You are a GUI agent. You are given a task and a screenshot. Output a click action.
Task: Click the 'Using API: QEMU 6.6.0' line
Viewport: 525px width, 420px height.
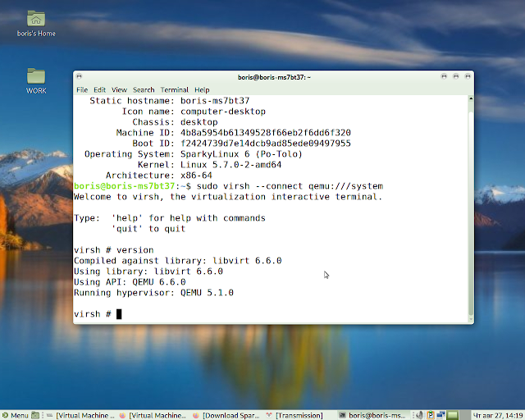tap(130, 282)
